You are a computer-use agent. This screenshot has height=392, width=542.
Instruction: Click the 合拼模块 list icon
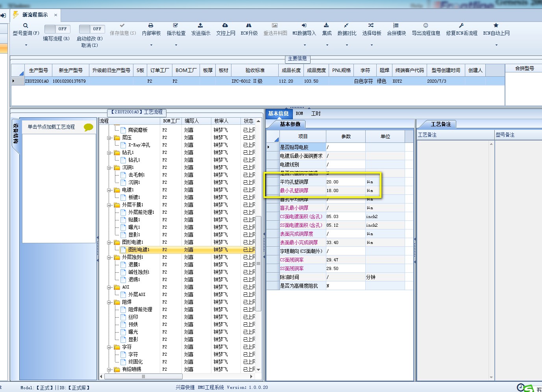396,25
